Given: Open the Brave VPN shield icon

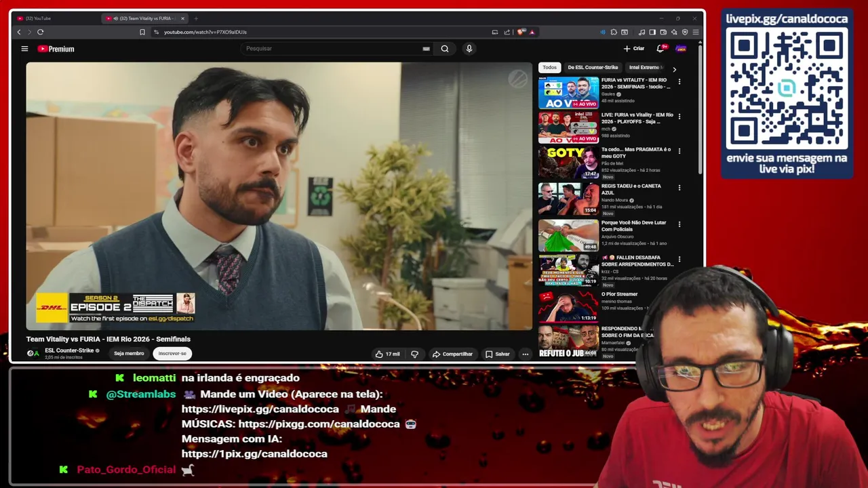Looking at the screenshot, I should (685, 32).
